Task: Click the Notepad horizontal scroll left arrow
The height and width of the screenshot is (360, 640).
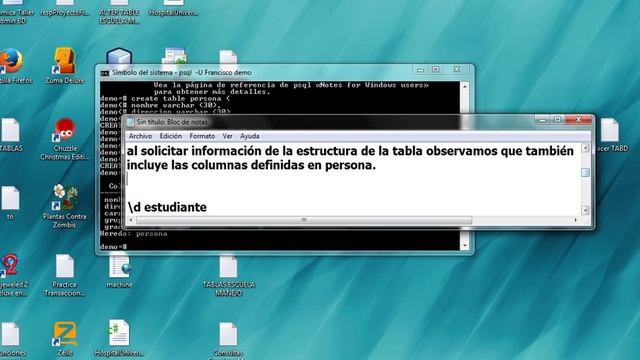Action: tap(131, 220)
